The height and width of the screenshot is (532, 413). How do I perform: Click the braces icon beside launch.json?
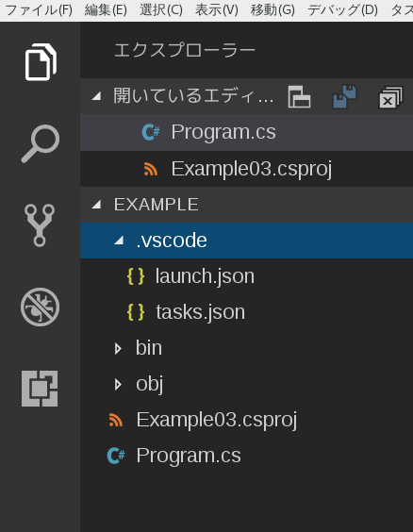(136, 276)
